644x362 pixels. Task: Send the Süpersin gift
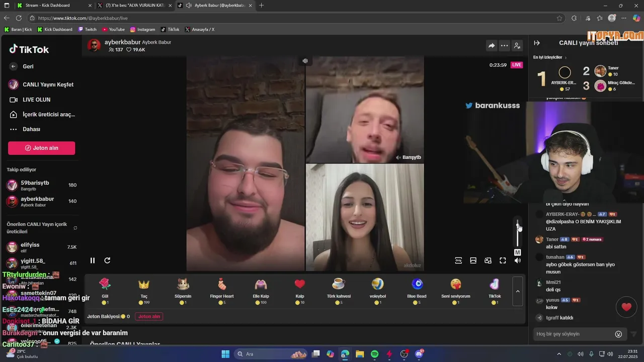coord(183,291)
